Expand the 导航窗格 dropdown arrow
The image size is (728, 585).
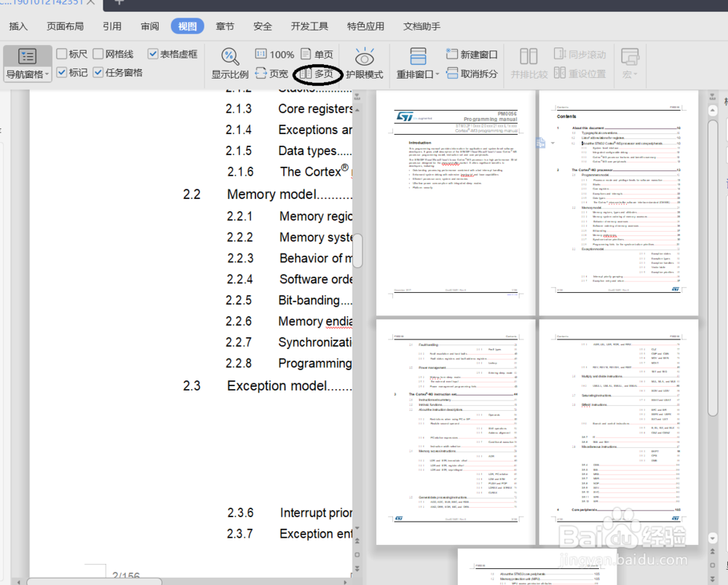(x=47, y=74)
